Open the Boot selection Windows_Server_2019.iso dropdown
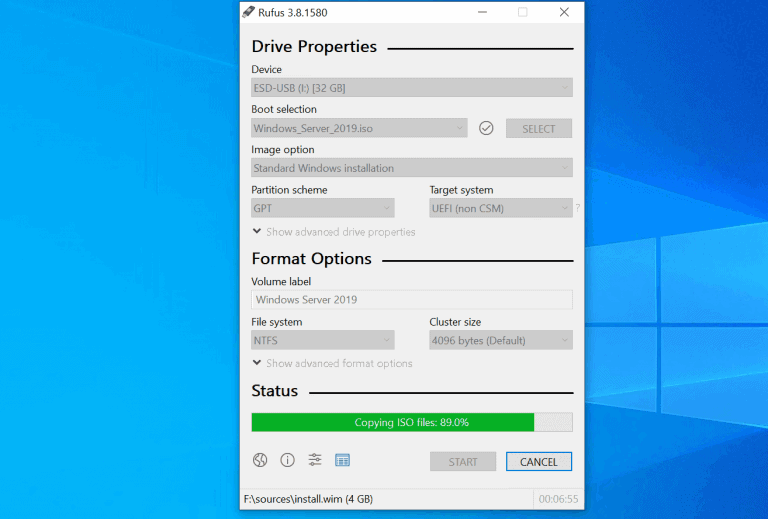 [359, 128]
